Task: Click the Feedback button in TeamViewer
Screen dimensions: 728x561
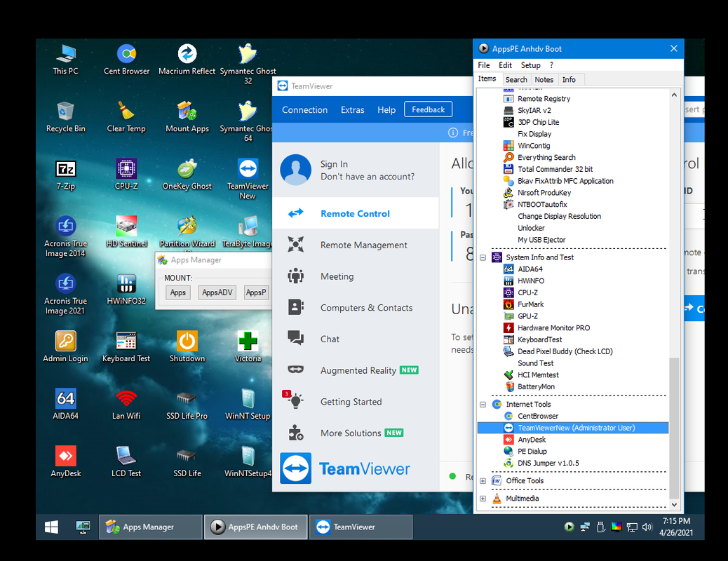Action: (x=428, y=109)
